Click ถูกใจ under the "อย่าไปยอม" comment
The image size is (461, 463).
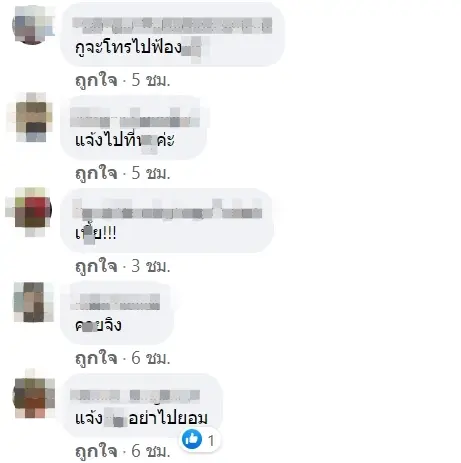96,451
